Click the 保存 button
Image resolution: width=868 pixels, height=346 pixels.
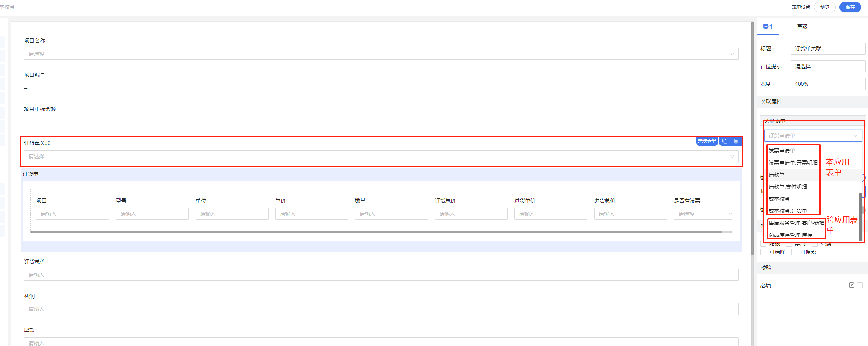pos(850,7)
